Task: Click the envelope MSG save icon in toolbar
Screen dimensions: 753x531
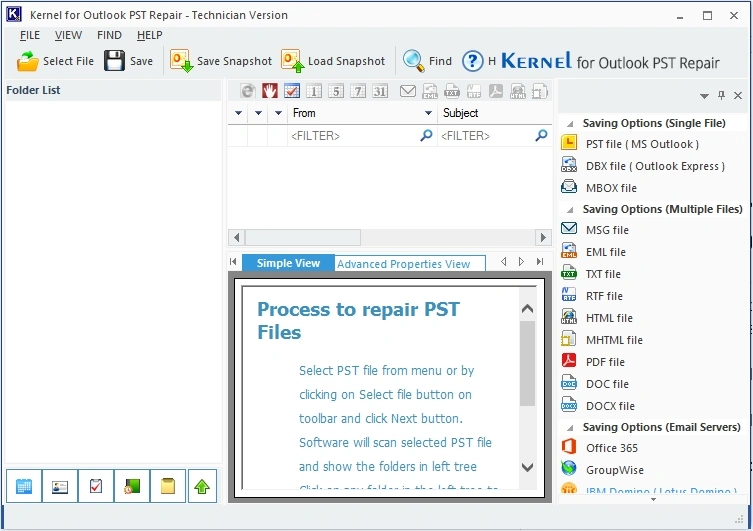Action: [x=408, y=91]
